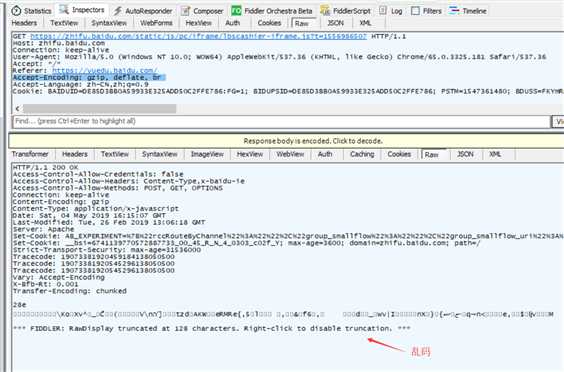Open the Statistics tab

[x=32, y=11]
